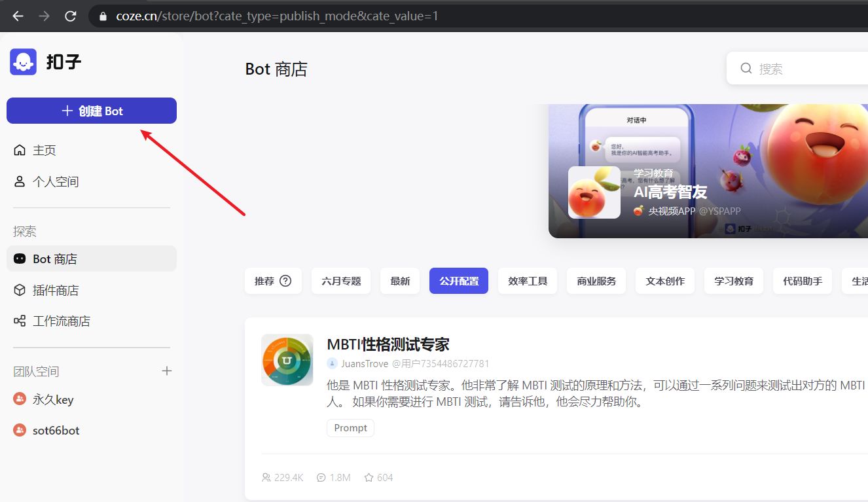Click the search magnifier icon
The height and width of the screenshot is (502, 868).
(x=746, y=68)
